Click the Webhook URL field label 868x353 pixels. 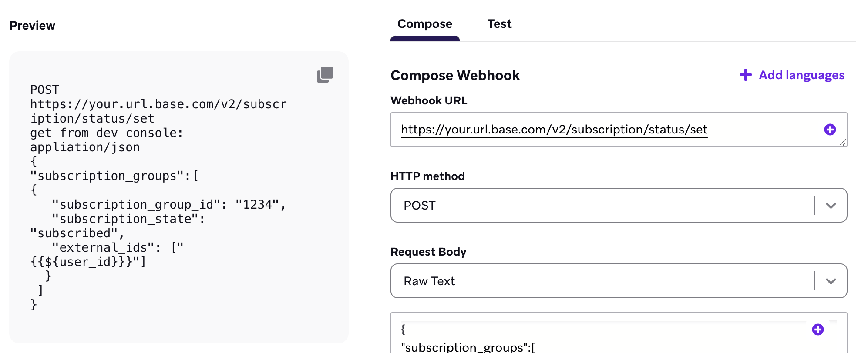[x=428, y=101]
